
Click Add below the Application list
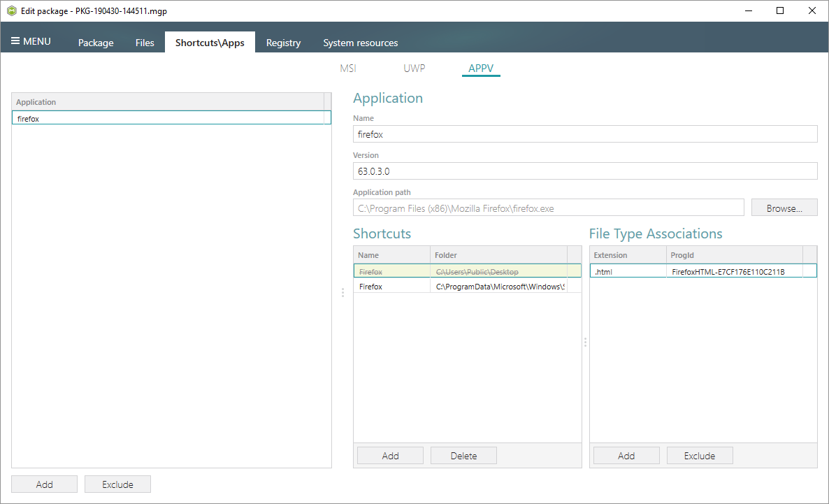[45, 484]
